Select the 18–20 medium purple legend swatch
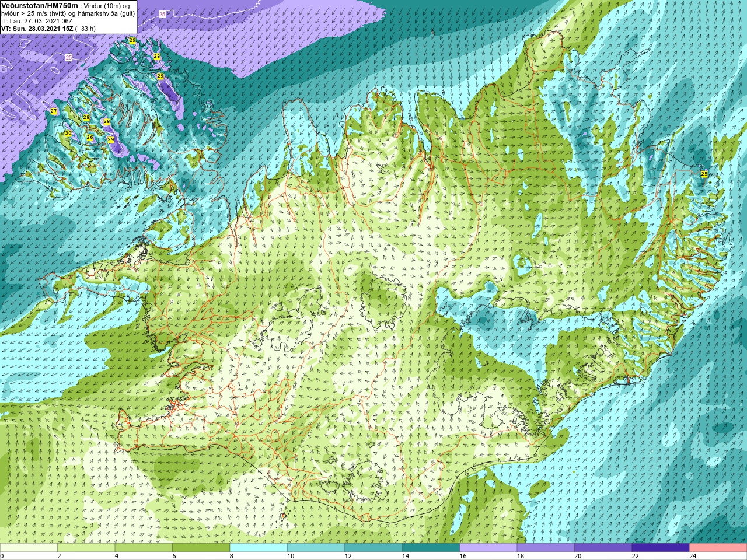Screen dimensions: 747x560 coord(546,548)
